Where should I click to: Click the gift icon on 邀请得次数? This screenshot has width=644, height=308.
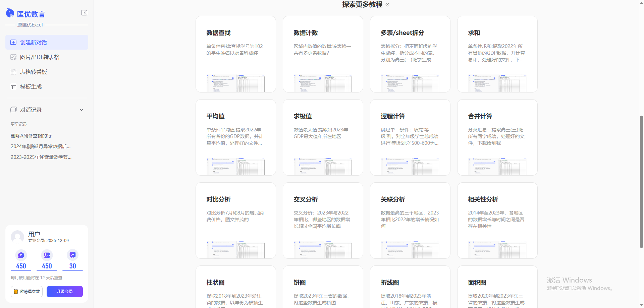tap(15, 291)
